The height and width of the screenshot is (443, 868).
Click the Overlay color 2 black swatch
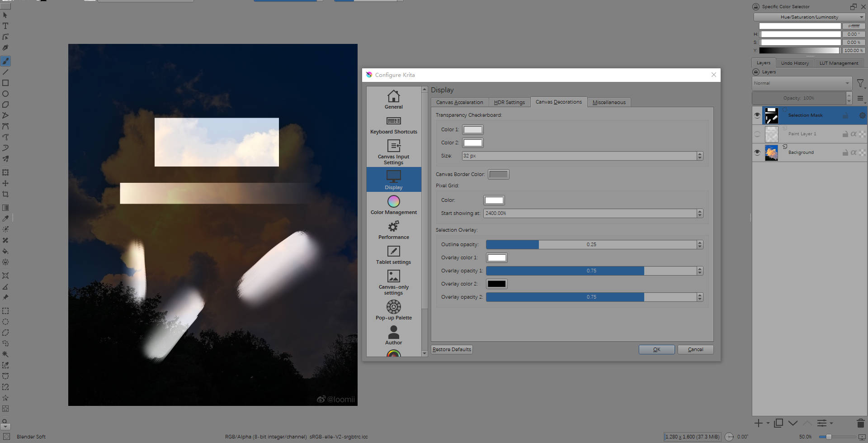(x=496, y=284)
